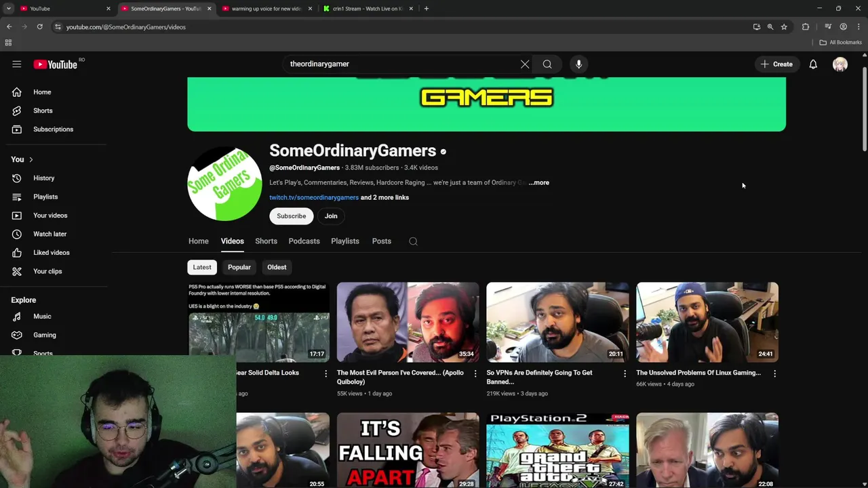Click the browser zoom magnifier icon

click(770, 27)
